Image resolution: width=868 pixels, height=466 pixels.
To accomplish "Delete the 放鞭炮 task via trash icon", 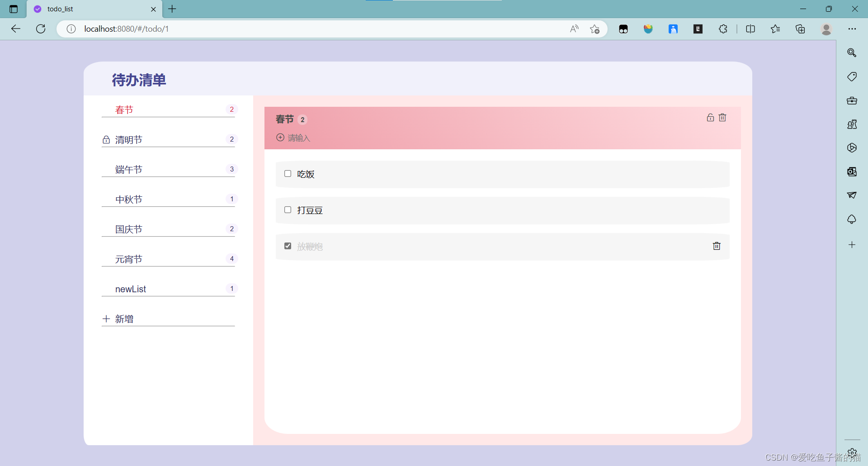I will coord(717,246).
